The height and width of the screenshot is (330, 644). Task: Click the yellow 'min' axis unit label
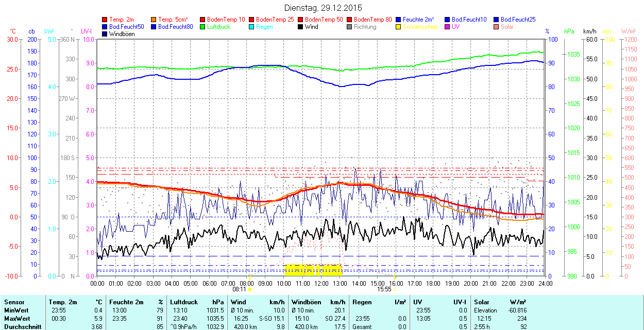point(606,31)
